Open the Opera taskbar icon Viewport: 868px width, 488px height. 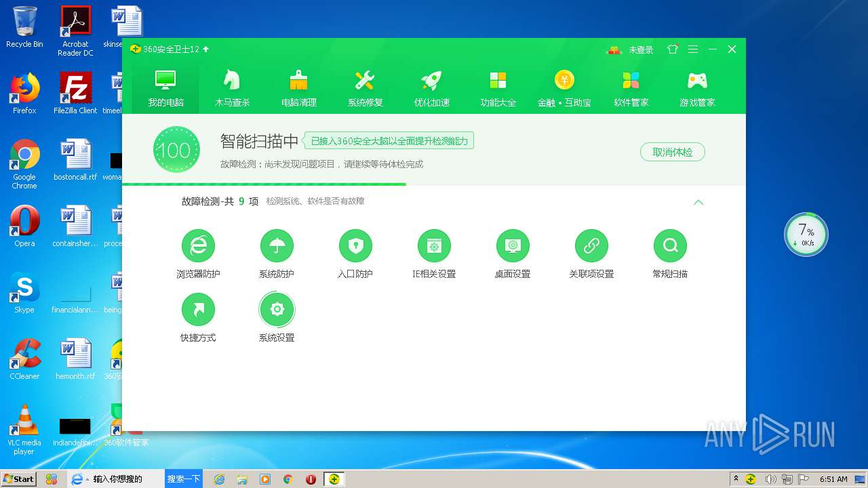311,479
